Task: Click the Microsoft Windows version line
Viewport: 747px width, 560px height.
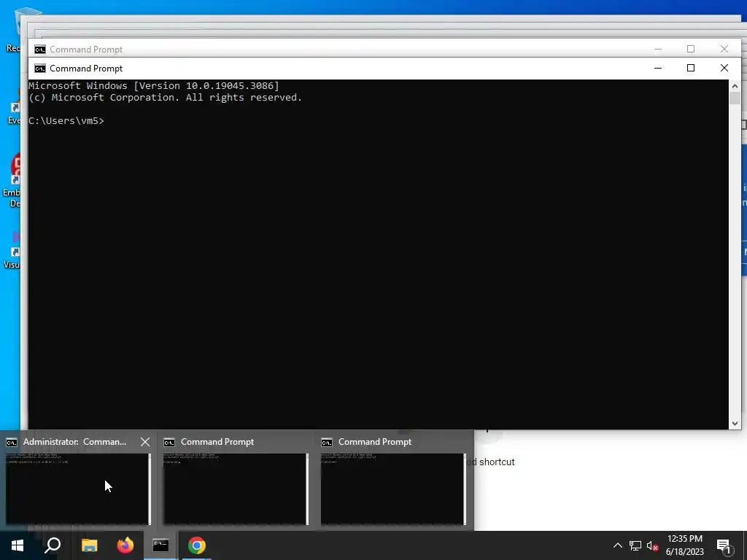Action: point(154,86)
